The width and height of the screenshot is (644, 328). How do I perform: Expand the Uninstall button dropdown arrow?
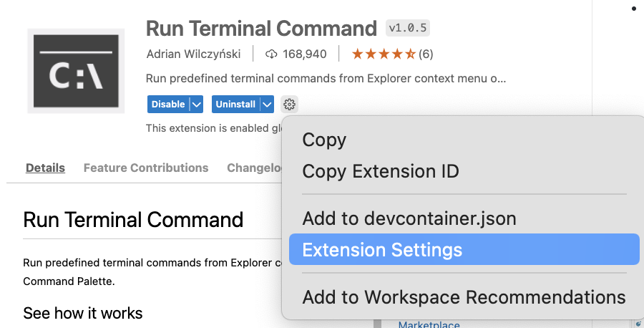click(267, 105)
